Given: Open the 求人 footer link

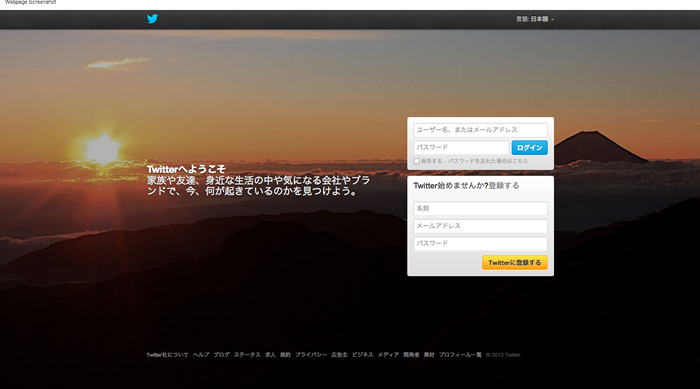Looking at the screenshot, I should coord(270,355).
